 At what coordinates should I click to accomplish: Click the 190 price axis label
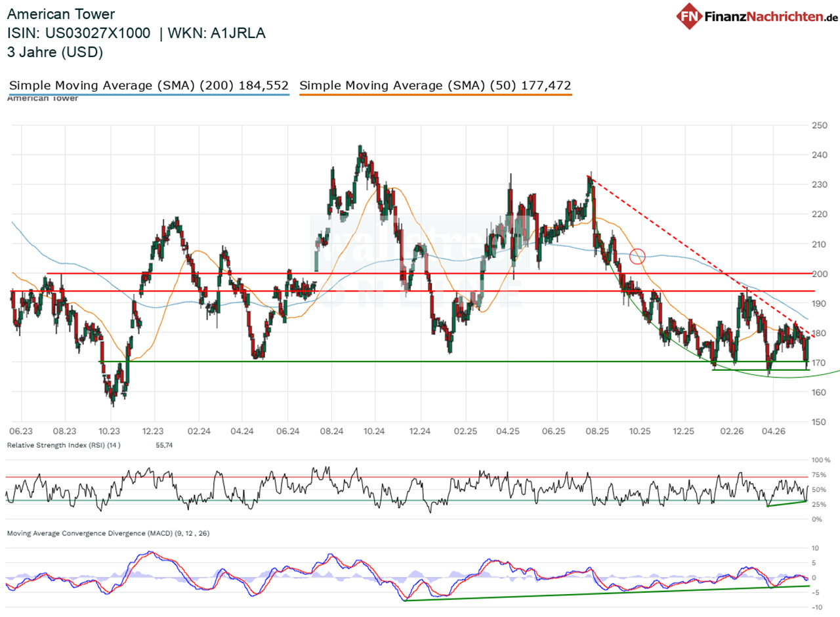(819, 303)
